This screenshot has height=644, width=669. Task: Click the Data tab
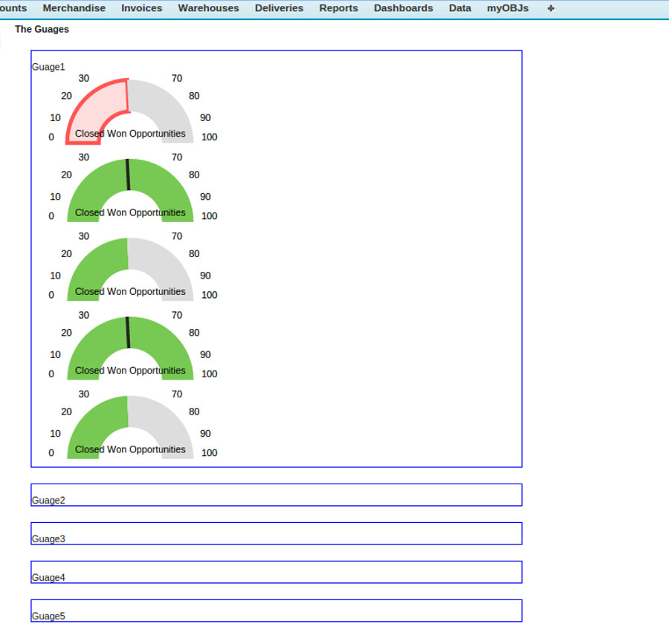pos(460,8)
